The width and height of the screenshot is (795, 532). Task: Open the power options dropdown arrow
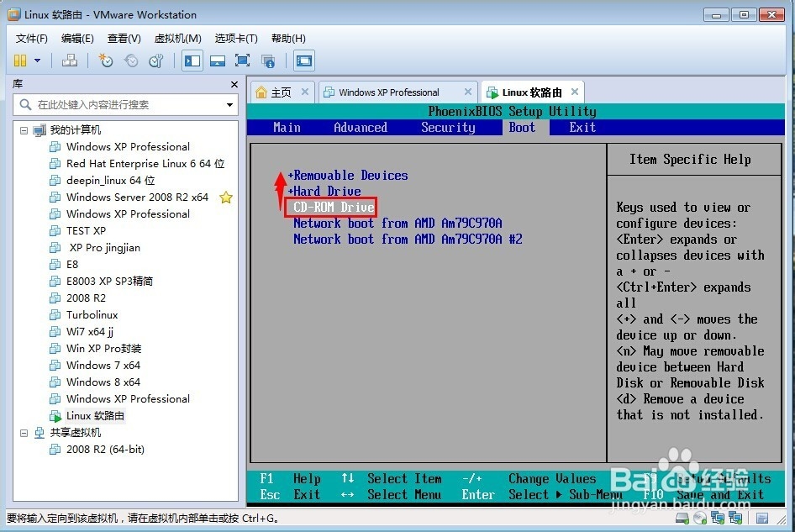[x=38, y=61]
